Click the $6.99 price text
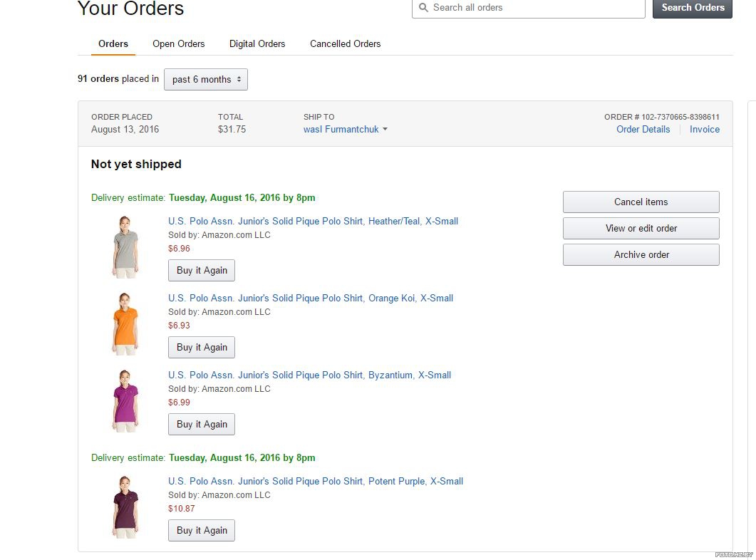The width and height of the screenshot is (756, 560). pos(179,403)
